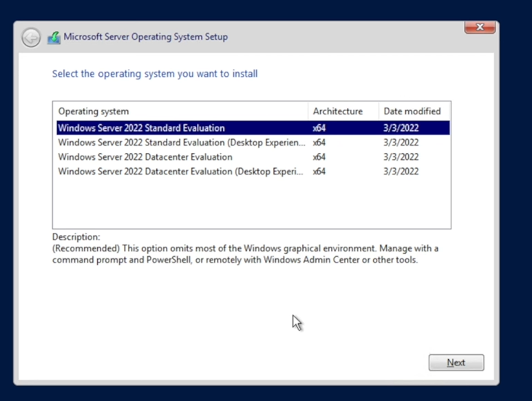
Task: Close the Microsoft Server Setup window
Action: click(x=480, y=27)
